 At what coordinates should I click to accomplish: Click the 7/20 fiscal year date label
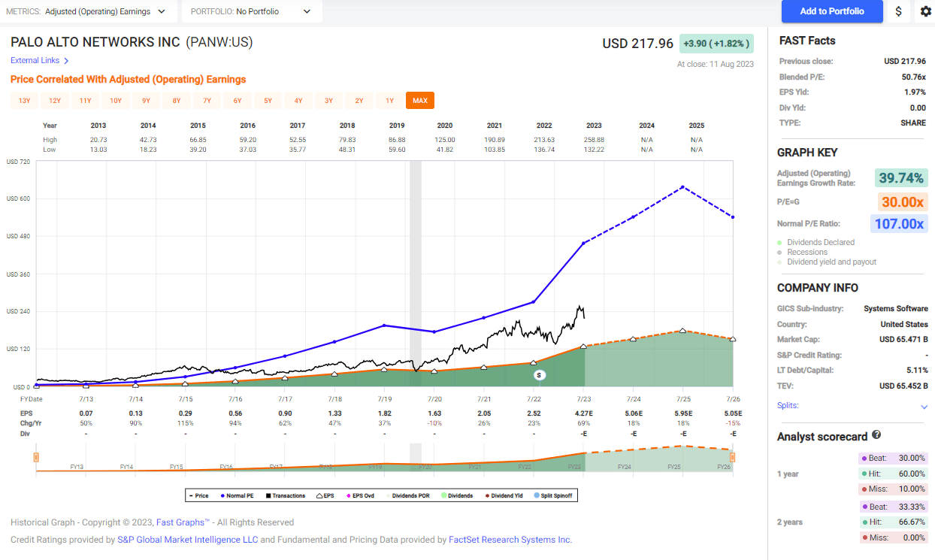tap(434, 399)
